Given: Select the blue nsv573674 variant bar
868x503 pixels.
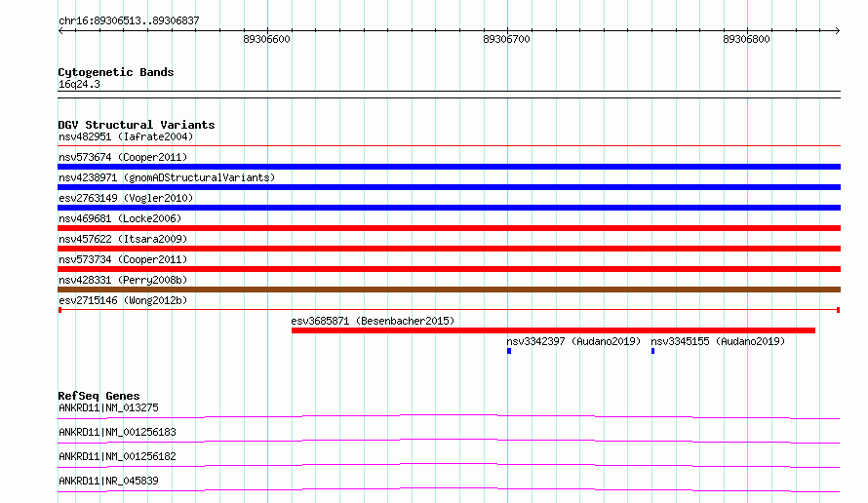Looking at the screenshot, I should click(x=449, y=167).
